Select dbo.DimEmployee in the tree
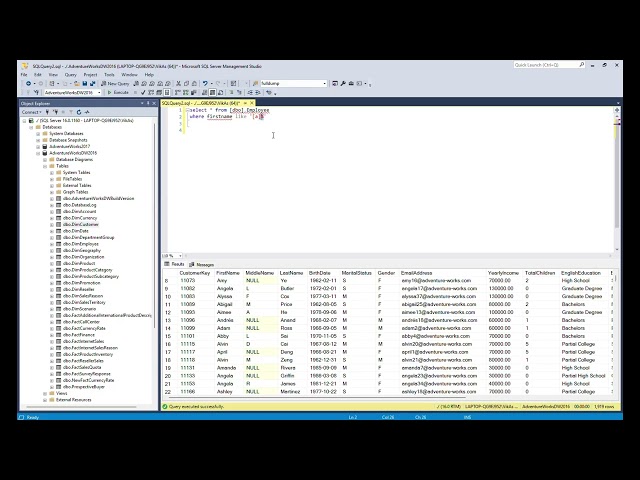This screenshot has height=480, width=640. click(x=80, y=244)
